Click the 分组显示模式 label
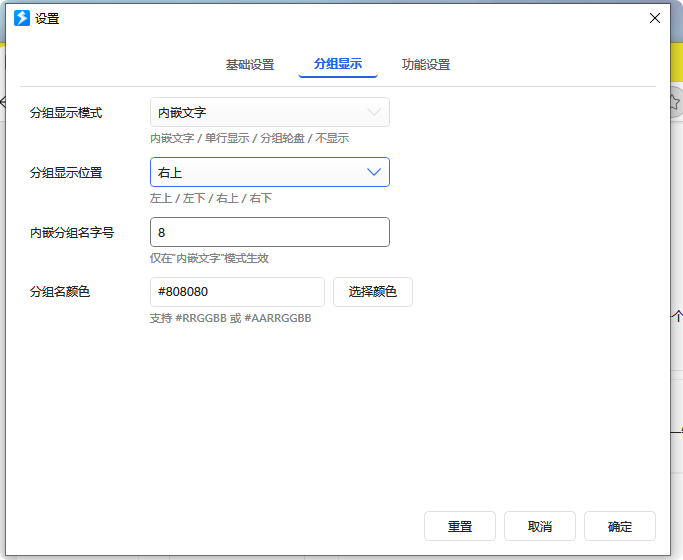The height and width of the screenshot is (560, 683). click(66, 113)
